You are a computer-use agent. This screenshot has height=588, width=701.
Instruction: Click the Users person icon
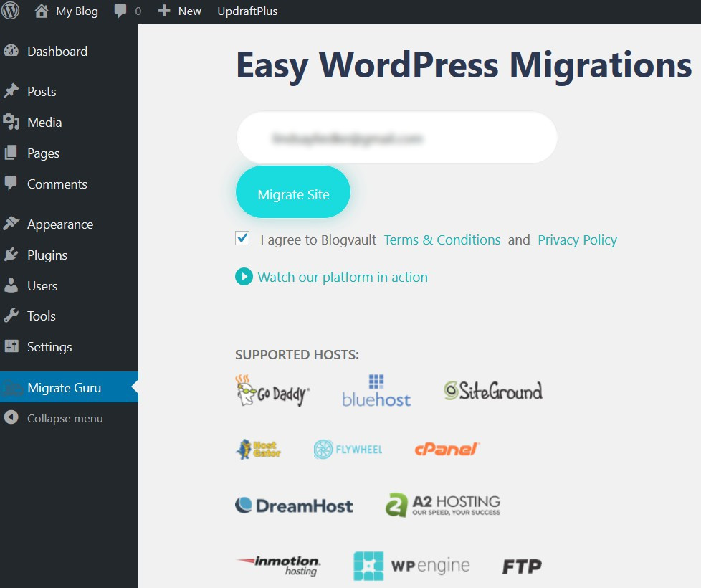tap(11, 285)
